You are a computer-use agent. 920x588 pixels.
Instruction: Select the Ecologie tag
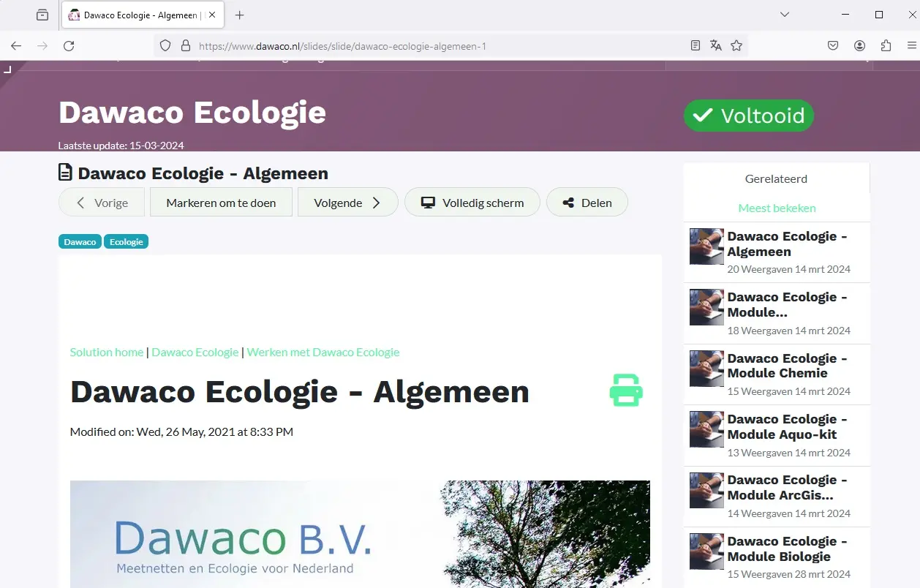[x=127, y=241]
